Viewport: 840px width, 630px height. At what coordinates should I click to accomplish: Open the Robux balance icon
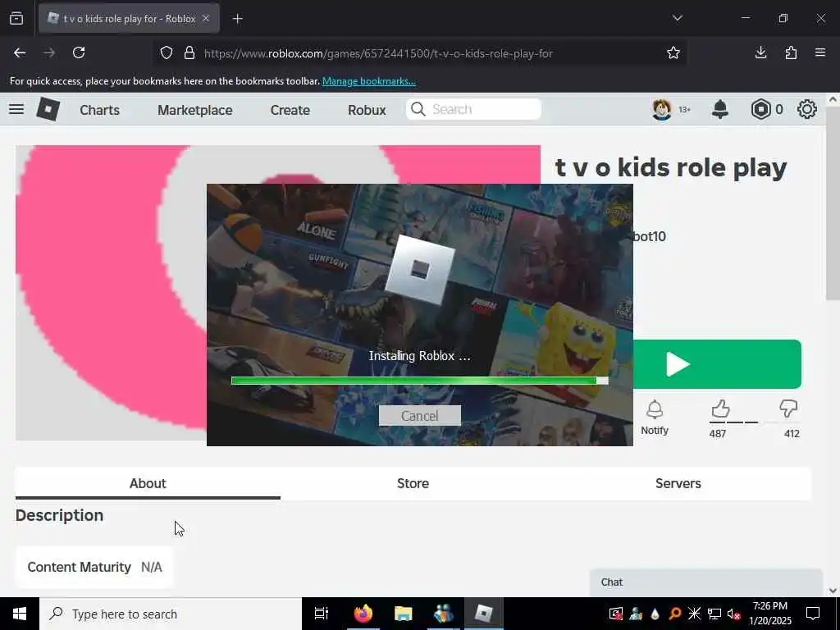coord(760,109)
